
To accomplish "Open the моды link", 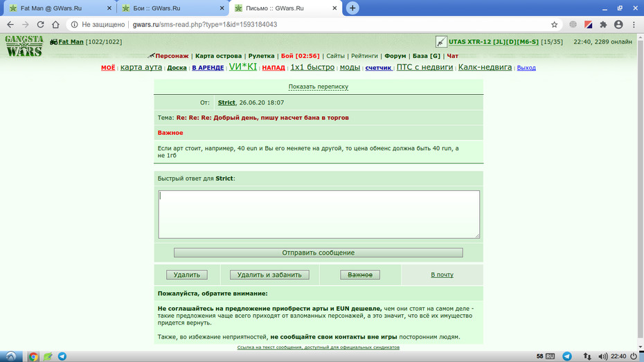I will (350, 67).
